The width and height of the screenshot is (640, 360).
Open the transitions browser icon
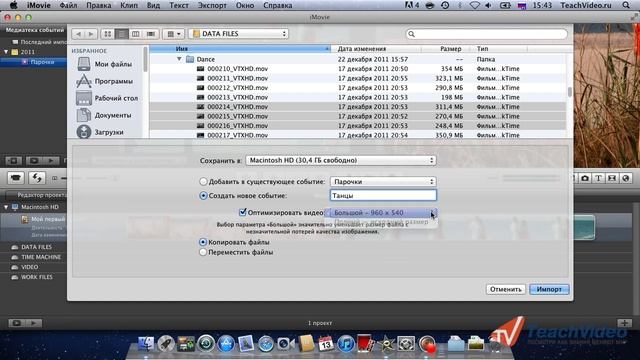(612, 178)
